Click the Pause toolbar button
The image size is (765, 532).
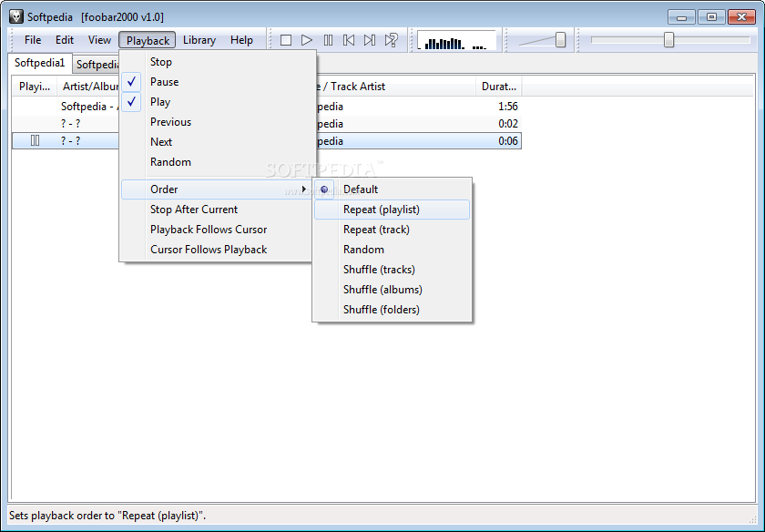click(328, 40)
